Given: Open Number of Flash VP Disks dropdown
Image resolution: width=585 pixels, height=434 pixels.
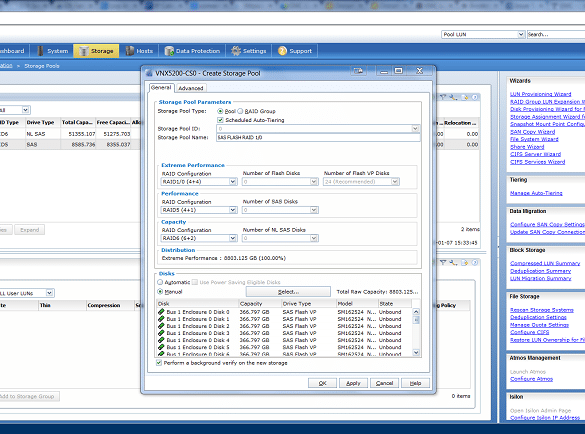Looking at the screenshot, I should pyautogui.click(x=395, y=182).
